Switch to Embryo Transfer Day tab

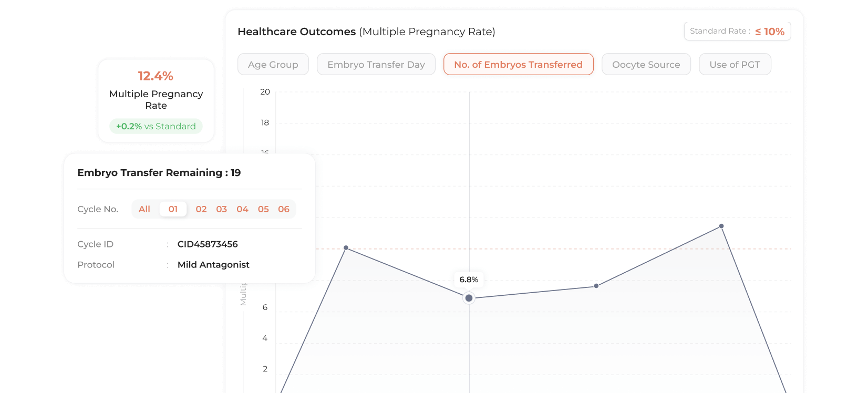(x=376, y=65)
